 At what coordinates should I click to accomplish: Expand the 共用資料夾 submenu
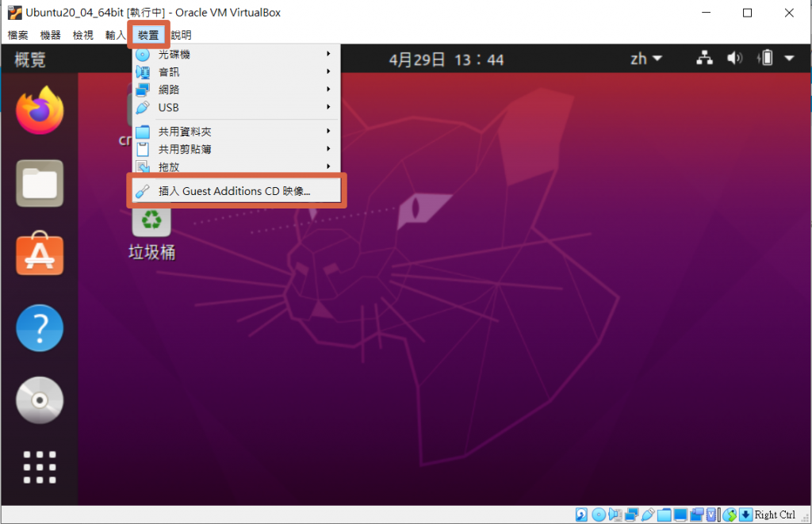pyautogui.click(x=236, y=132)
